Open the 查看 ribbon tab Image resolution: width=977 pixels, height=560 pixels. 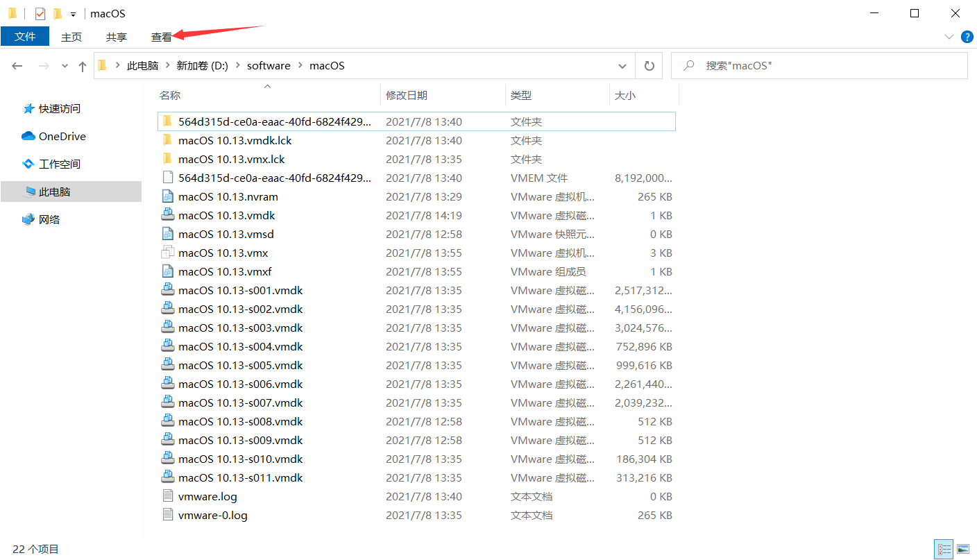click(162, 37)
